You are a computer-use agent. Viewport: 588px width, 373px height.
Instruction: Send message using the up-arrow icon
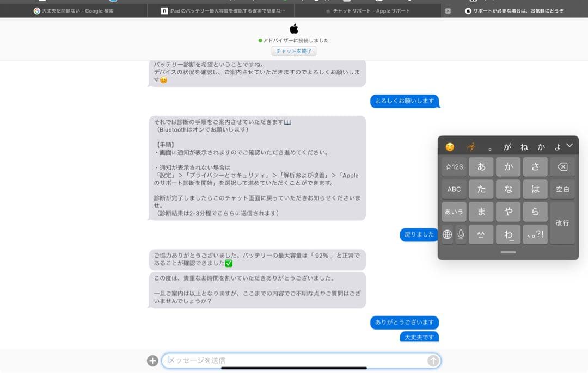[x=433, y=360]
